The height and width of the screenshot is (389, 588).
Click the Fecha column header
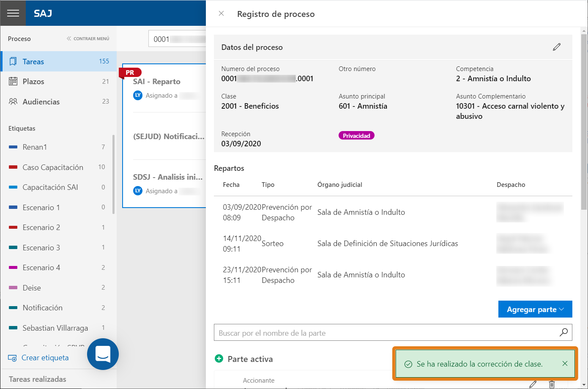(x=231, y=185)
